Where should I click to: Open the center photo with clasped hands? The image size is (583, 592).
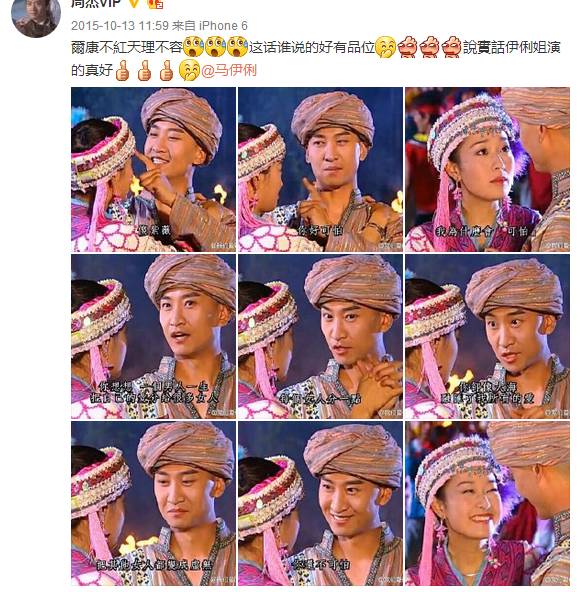coord(320,337)
